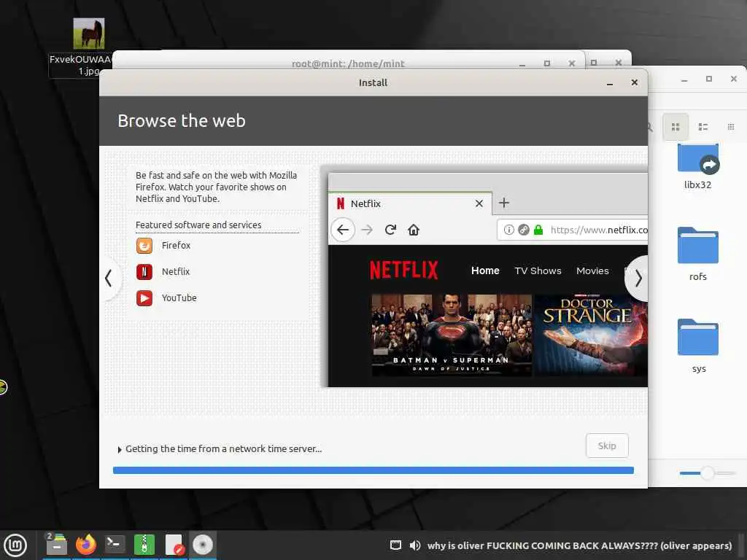Click TV Shows on Netflix slide
This screenshot has height=560, width=747.
538,271
